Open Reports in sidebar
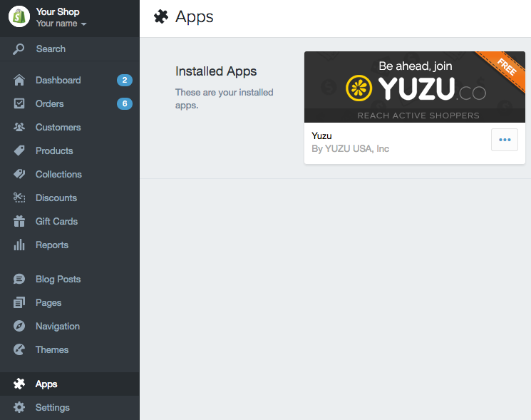The height and width of the screenshot is (420, 531). 52,245
